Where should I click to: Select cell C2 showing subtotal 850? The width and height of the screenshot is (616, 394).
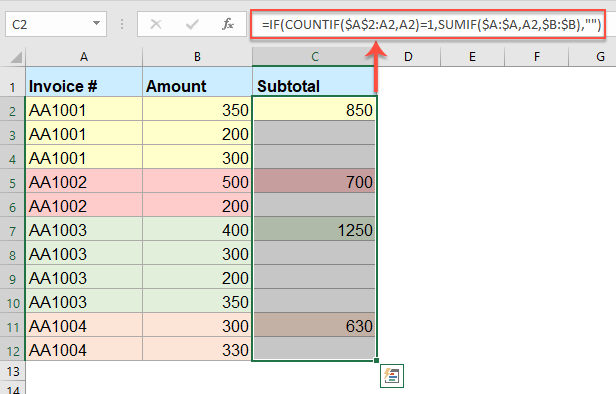pos(314,109)
